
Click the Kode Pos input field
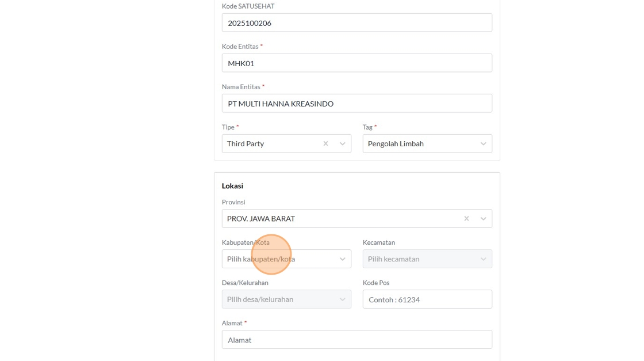pos(427,299)
